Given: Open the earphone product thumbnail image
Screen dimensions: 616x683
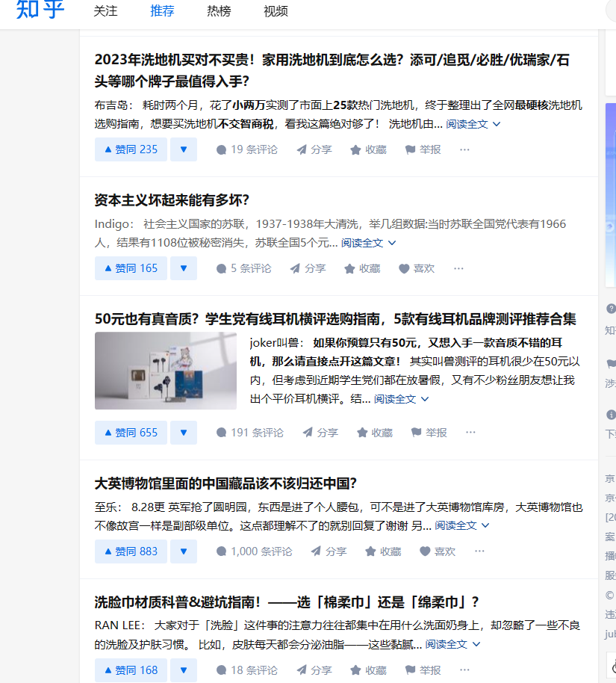Looking at the screenshot, I should click(166, 371).
